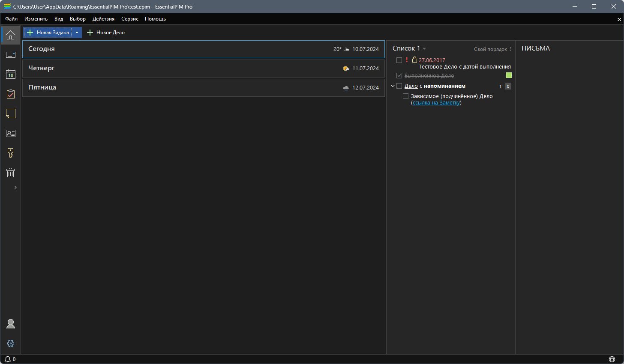Follow the ссылка на Заметку link
Screen dimensions: 624x364
pos(436,103)
